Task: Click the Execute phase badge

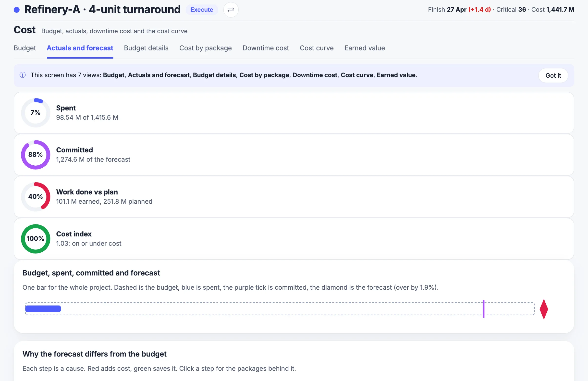Action: point(202,10)
